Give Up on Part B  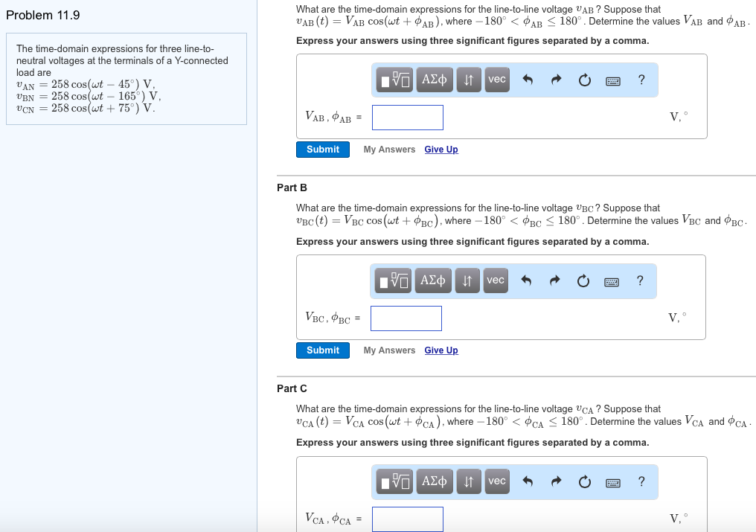point(441,350)
